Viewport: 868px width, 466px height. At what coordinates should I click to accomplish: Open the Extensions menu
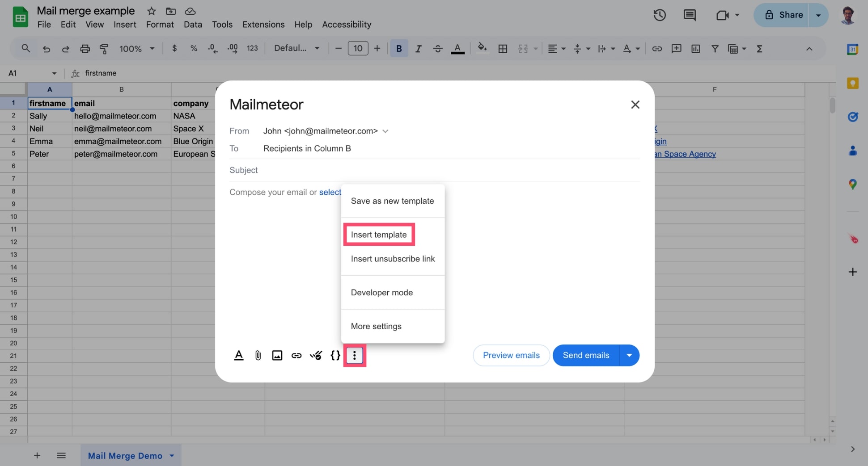[263, 25]
